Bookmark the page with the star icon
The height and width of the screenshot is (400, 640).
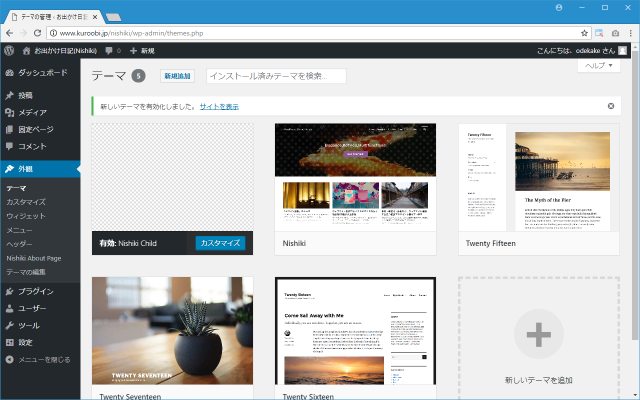584,33
